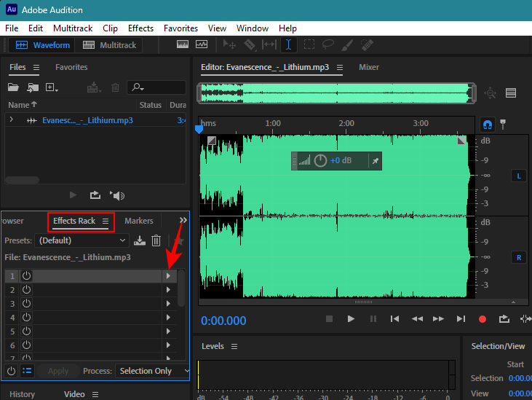532x400 pixels.
Task: Expand effect slot 1 arrow menu
Action: [168, 276]
